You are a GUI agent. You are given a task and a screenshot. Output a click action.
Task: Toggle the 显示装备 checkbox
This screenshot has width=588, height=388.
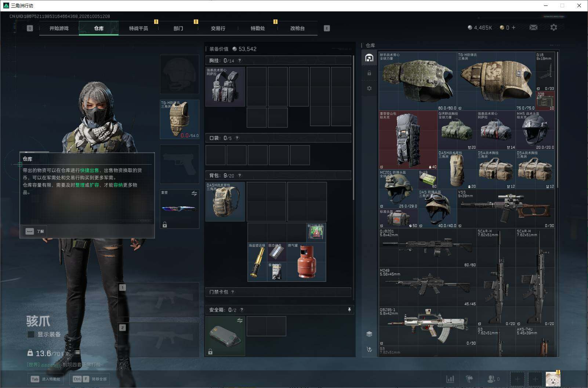[31, 334]
